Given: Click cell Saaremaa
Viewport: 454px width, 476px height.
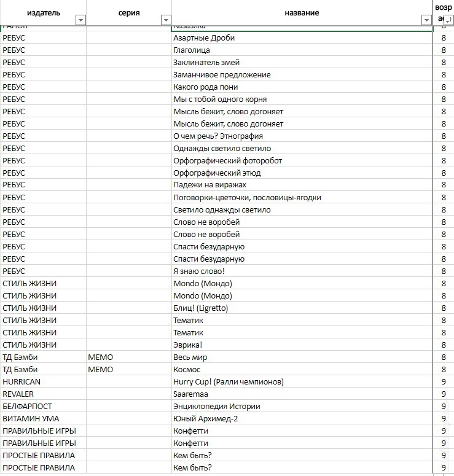Looking at the screenshot, I should (x=302, y=394).
